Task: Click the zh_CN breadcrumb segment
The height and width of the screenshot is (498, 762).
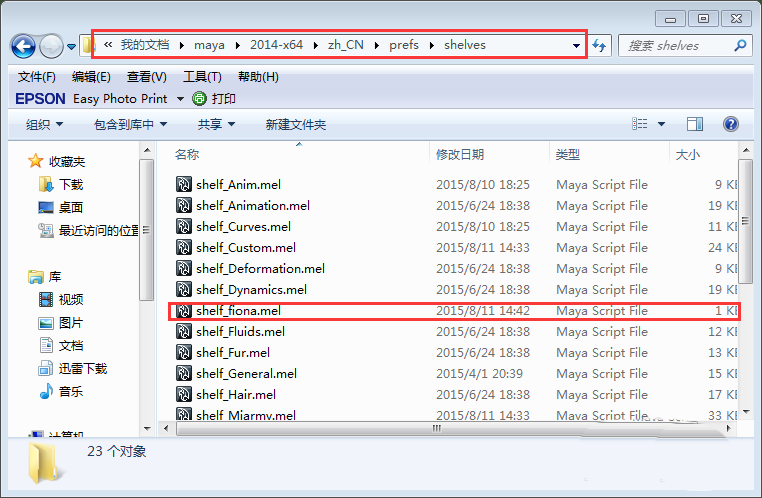Action: click(x=346, y=45)
